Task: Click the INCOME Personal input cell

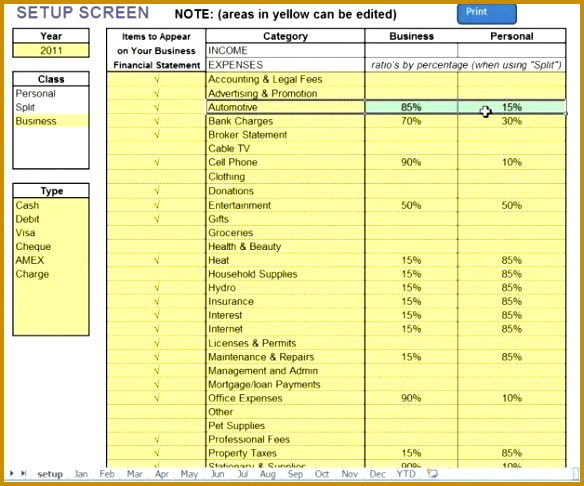Action: point(512,50)
